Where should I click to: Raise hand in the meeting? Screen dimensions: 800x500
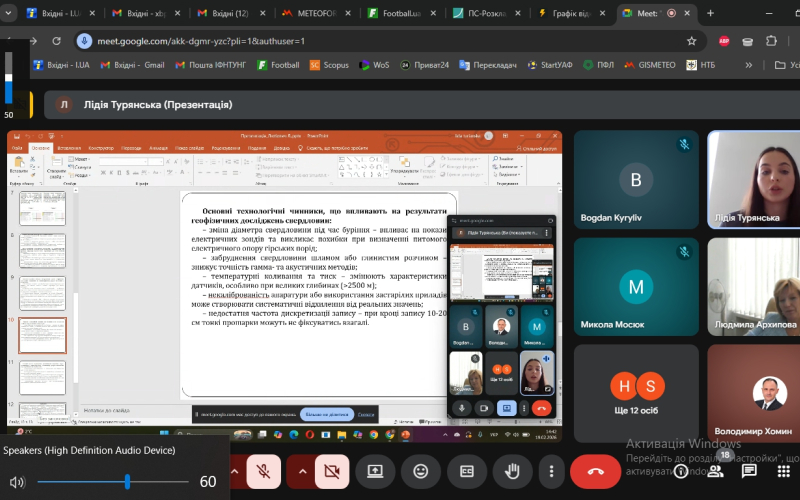[512, 470]
